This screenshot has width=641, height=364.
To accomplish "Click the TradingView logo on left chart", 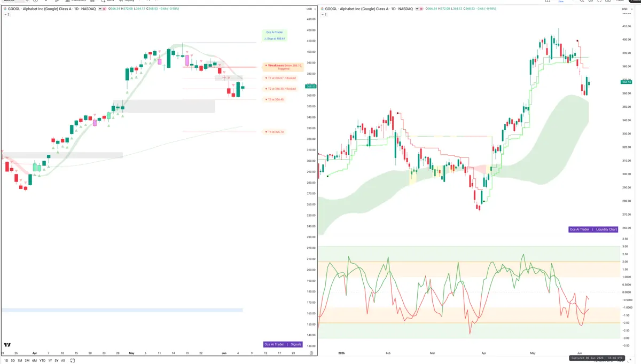I will tap(7, 345).
